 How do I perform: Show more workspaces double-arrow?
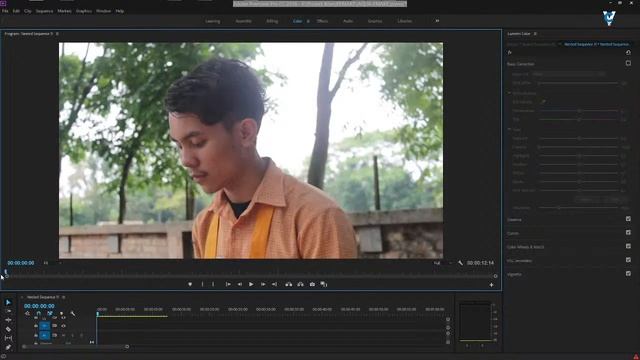click(x=437, y=21)
